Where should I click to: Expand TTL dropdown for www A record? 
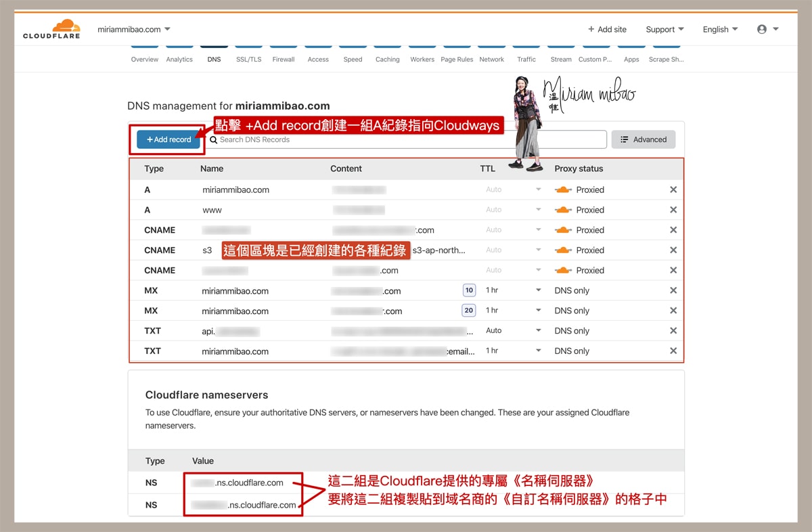click(x=539, y=210)
